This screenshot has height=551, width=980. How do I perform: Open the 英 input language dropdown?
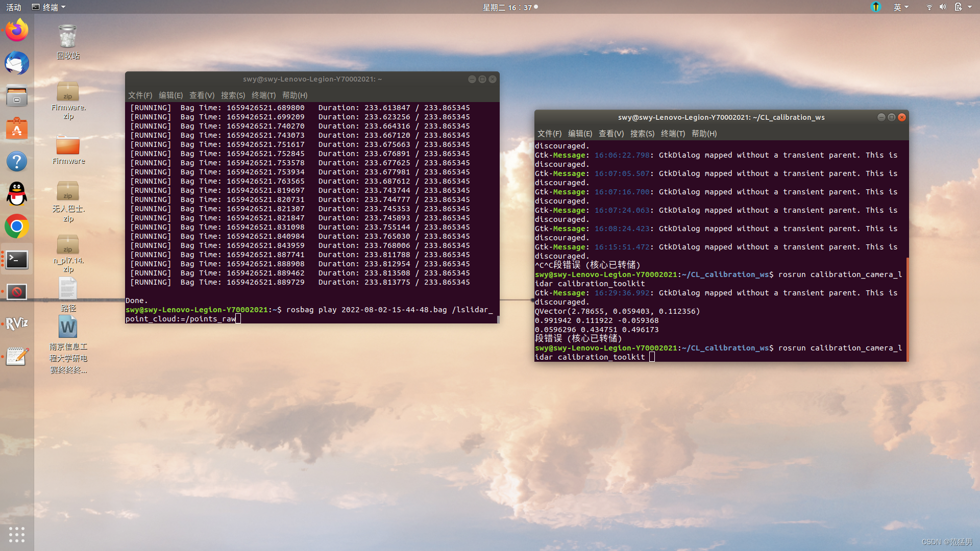coord(901,7)
